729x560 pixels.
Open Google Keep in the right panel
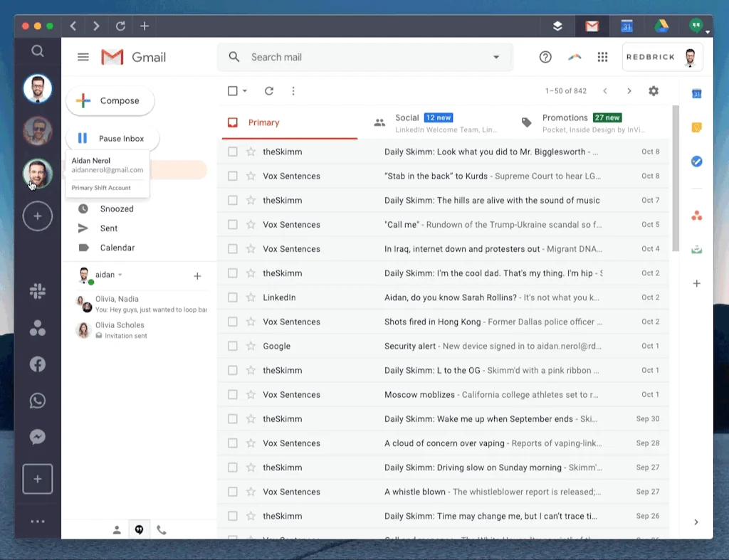pos(696,127)
